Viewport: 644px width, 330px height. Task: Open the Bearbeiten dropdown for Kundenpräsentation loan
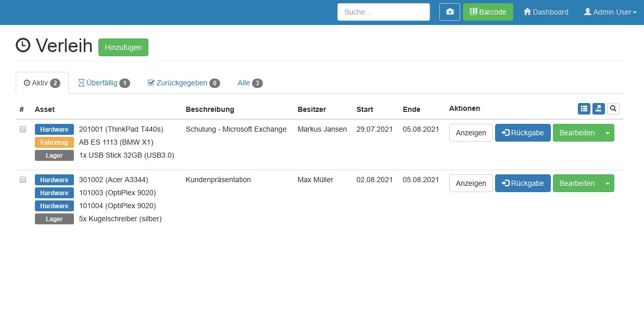(x=608, y=183)
